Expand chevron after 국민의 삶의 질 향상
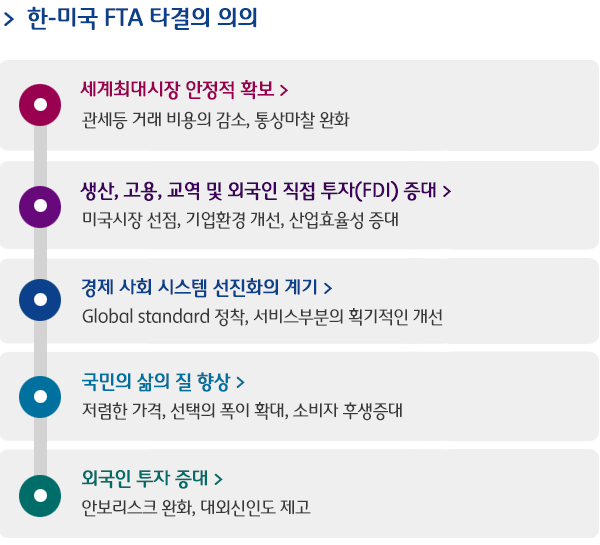Viewport: 600px width, 545px height. tap(241, 383)
